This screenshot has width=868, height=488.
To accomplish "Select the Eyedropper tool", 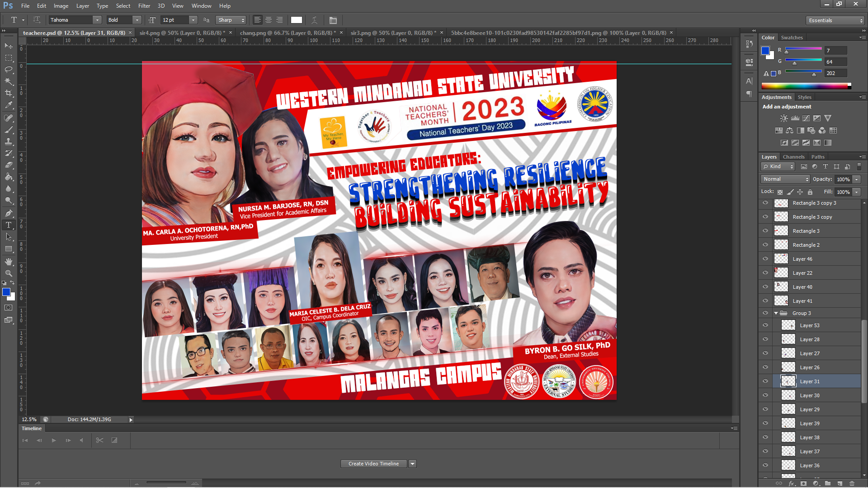I will (9, 105).
